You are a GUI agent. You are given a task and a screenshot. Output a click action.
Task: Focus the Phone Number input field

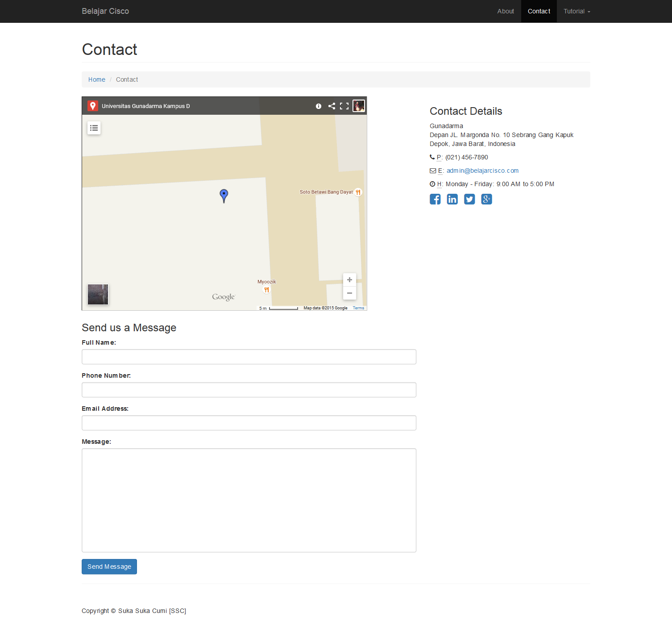(x=249, y=390)
